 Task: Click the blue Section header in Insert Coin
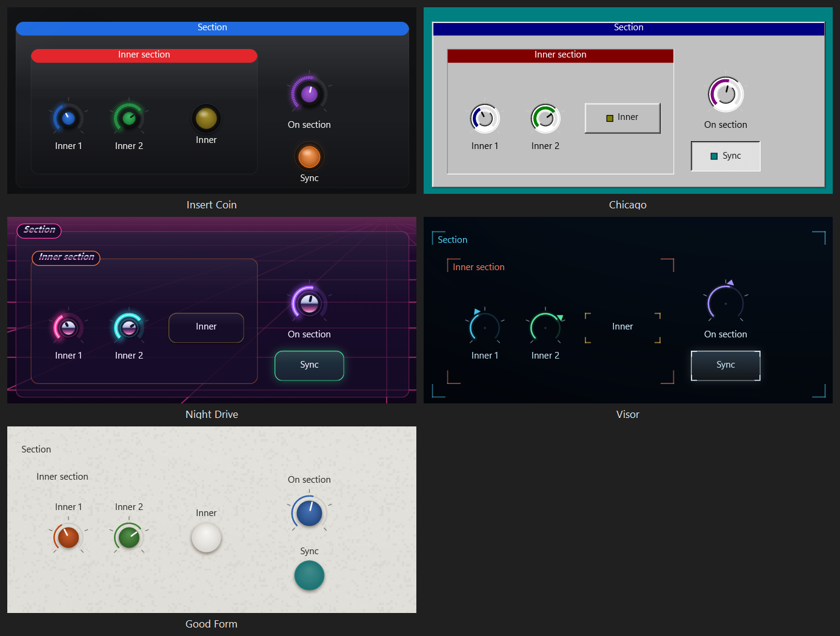[x=212, y=28]
